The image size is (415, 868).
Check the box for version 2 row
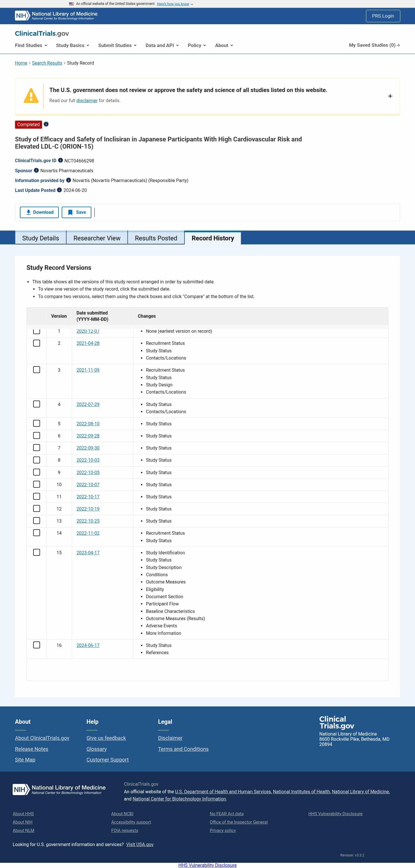pos(37,343)
